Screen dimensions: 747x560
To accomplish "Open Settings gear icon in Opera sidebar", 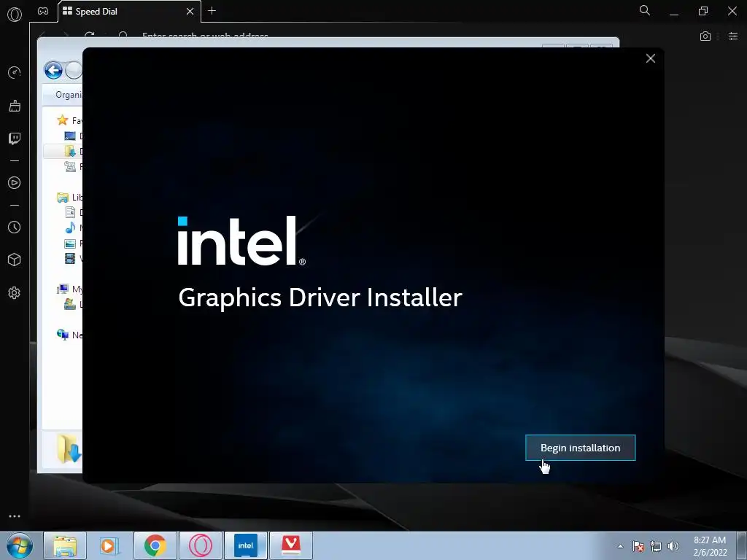I will click(15, 293).
